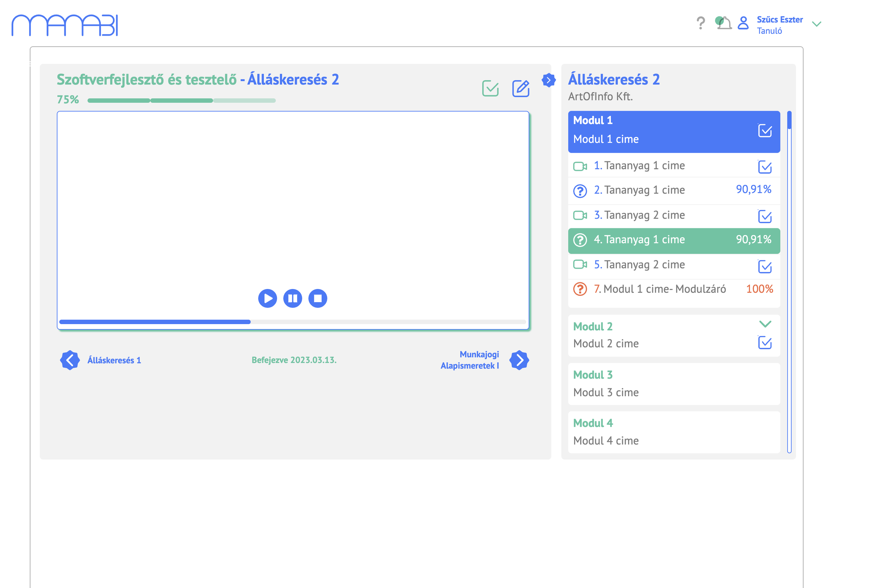Toggle the Modul 1 completion checkbox
This screenshot has height=588, width=871.
(764, 131)
